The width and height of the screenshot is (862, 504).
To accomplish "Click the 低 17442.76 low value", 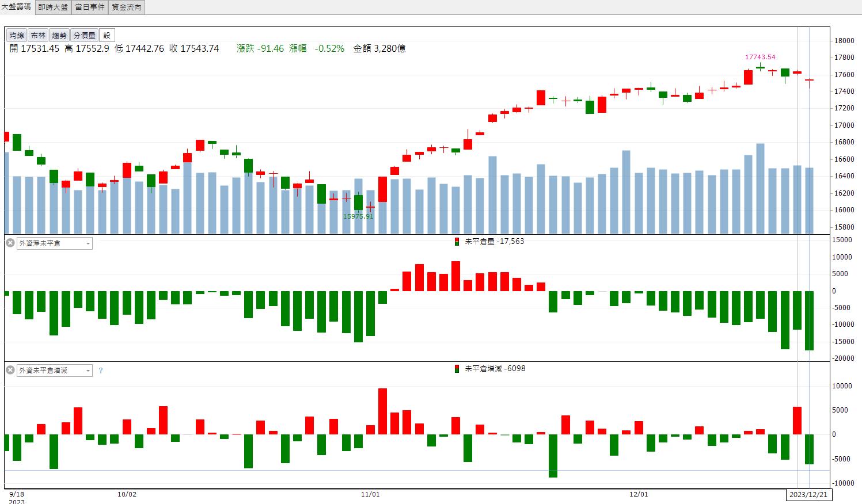I will click(139, 48).
